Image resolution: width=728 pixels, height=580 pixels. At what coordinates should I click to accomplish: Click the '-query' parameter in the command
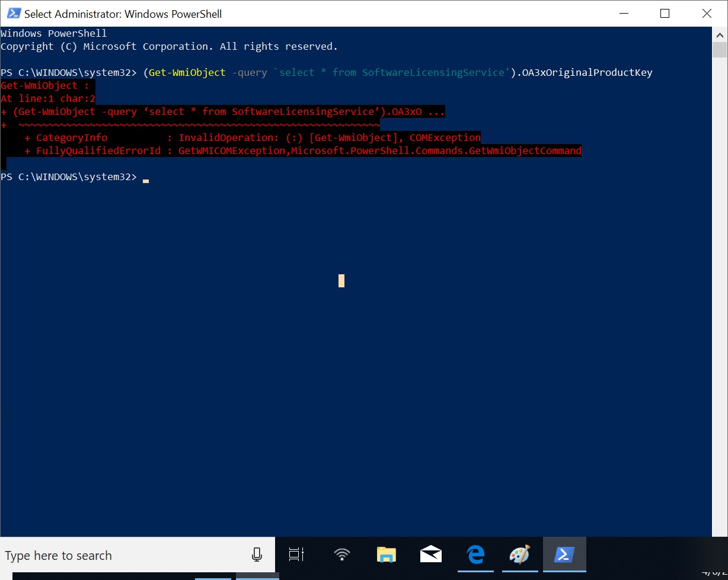250,72
